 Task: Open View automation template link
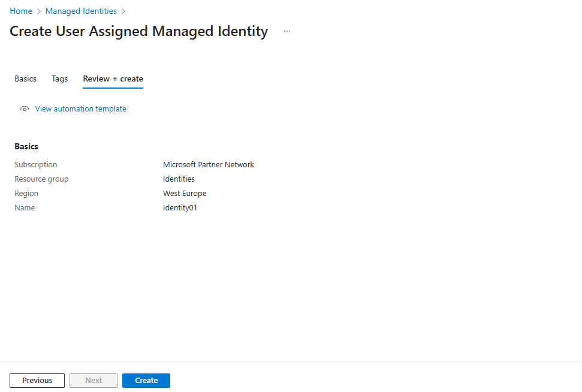80,108
